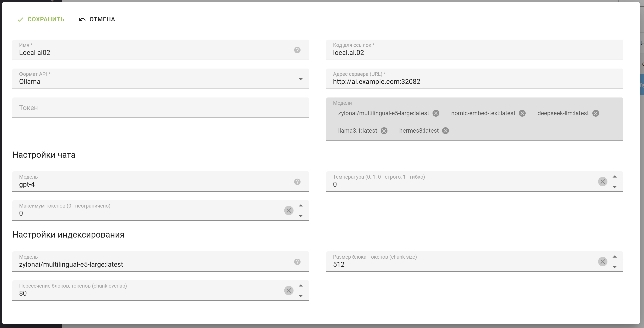Increase temperature with up arrow
The width and height of the screenshot is (644, 328).
click(x=614, y=177)
